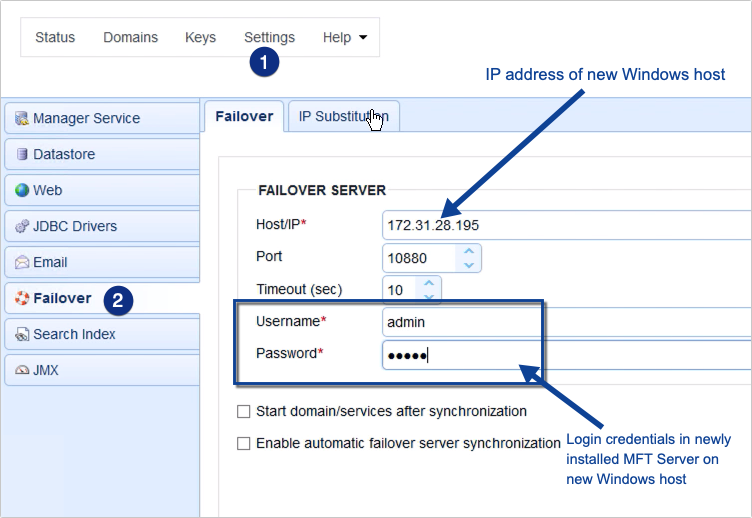Viewport: 752px width, 518px height.
Task: Click the Manager Service sidebar icon
Action: [22, 118]
